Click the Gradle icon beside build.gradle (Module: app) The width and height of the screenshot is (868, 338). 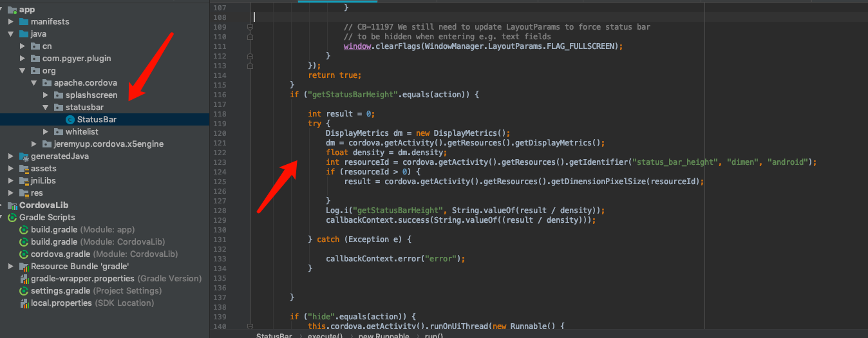coord(24,230)
